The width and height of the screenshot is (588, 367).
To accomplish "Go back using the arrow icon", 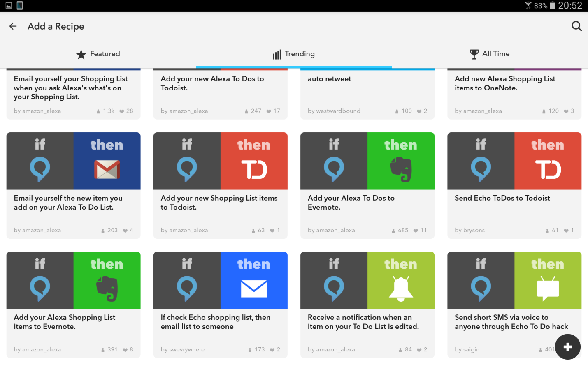I will click(x=13, y=26).
